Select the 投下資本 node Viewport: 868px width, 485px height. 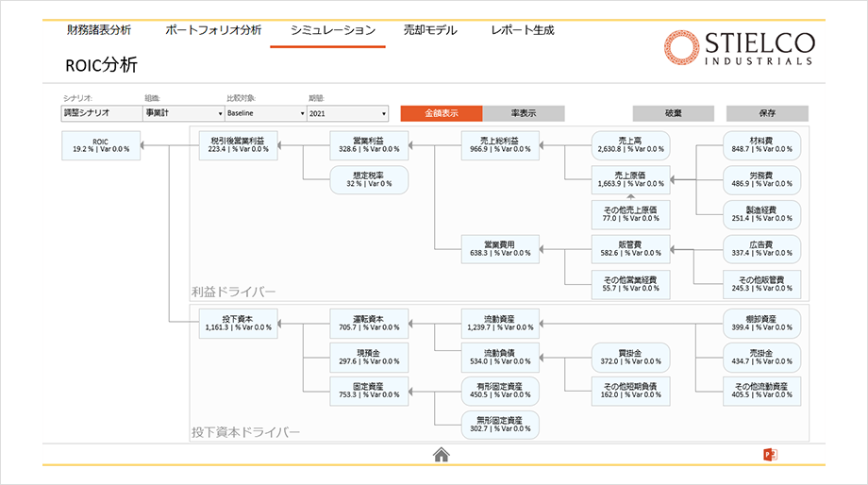pyautogui.click(x=237, y=323)
